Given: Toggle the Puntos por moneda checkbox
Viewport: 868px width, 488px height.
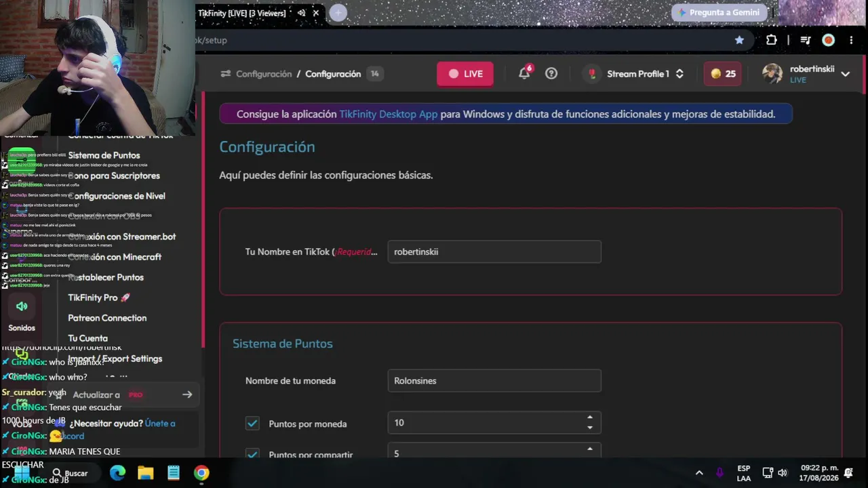Looking at the screenshot, I should coord(252,424).
